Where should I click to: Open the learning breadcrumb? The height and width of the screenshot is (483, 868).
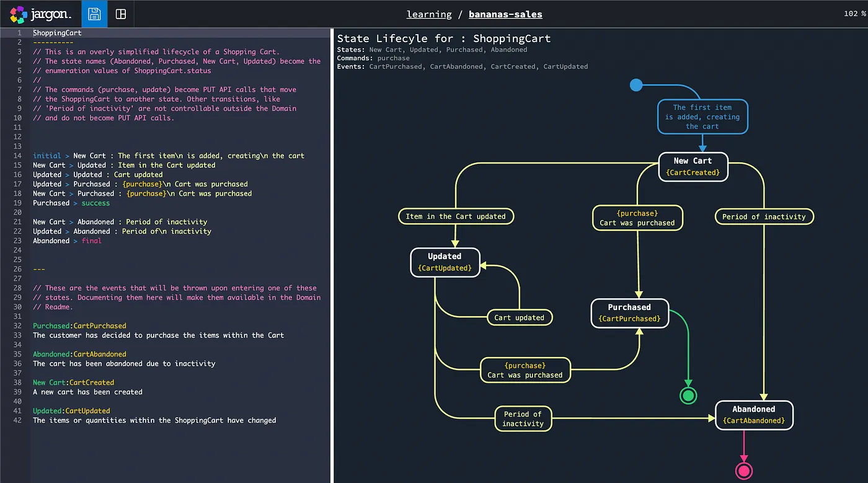point(429,14)
